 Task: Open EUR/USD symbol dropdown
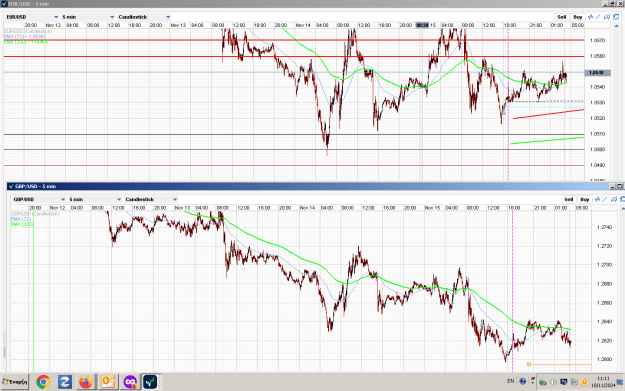coord(32,17)
